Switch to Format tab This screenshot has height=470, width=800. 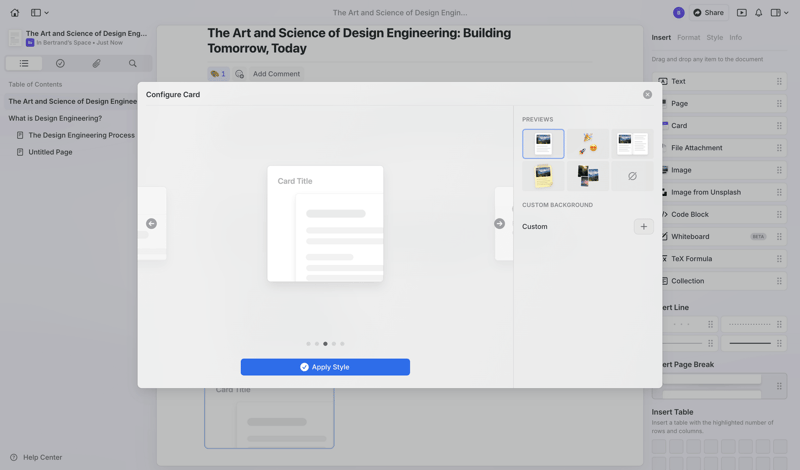tap(688, 38)
